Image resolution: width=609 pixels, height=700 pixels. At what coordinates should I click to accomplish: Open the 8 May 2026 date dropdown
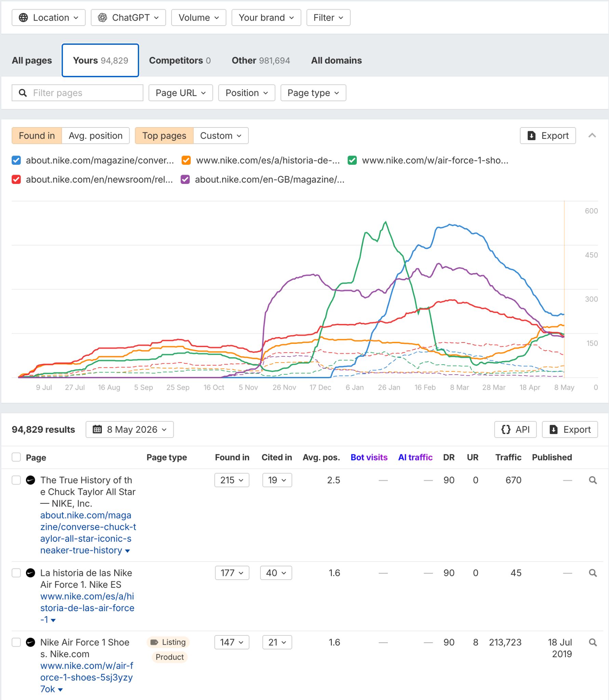point(130,429)
